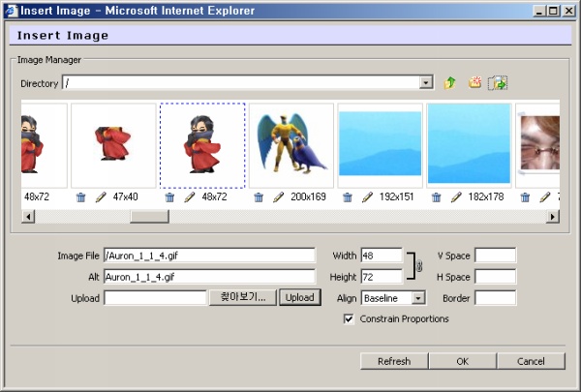This screenshot has width=581, height=392.
Task: Edit the 192x151 image
Action: [x=368, y=197]
